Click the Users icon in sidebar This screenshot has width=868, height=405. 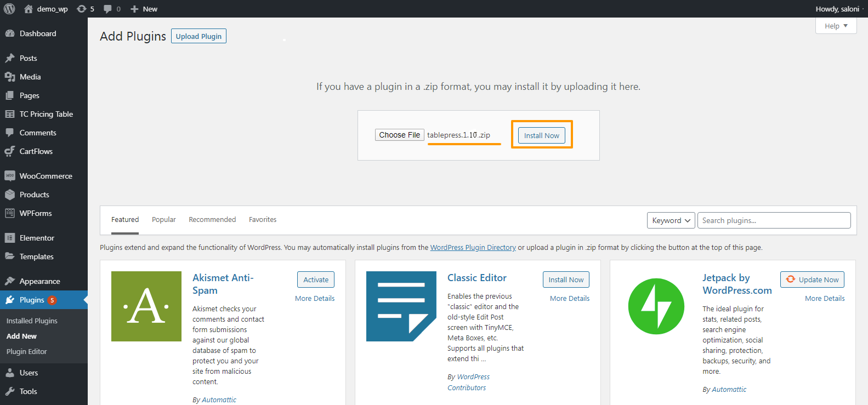tap(10, 373)
